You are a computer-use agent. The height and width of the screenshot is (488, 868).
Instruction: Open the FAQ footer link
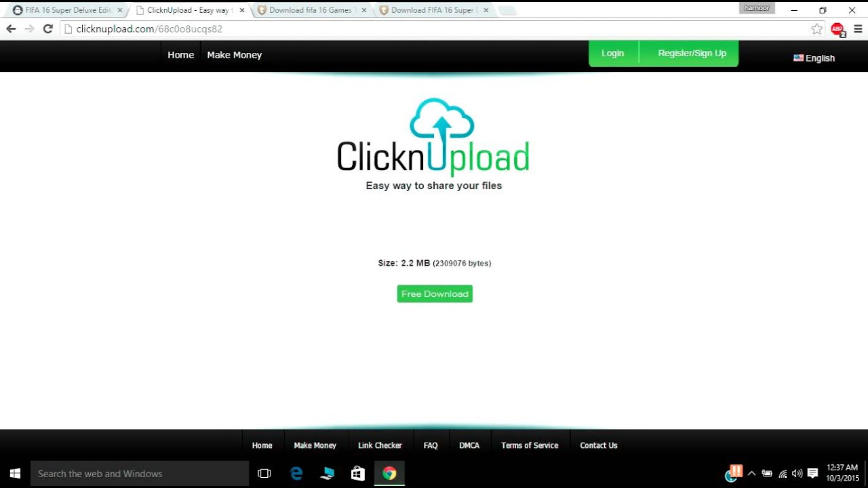coord(431,445)
